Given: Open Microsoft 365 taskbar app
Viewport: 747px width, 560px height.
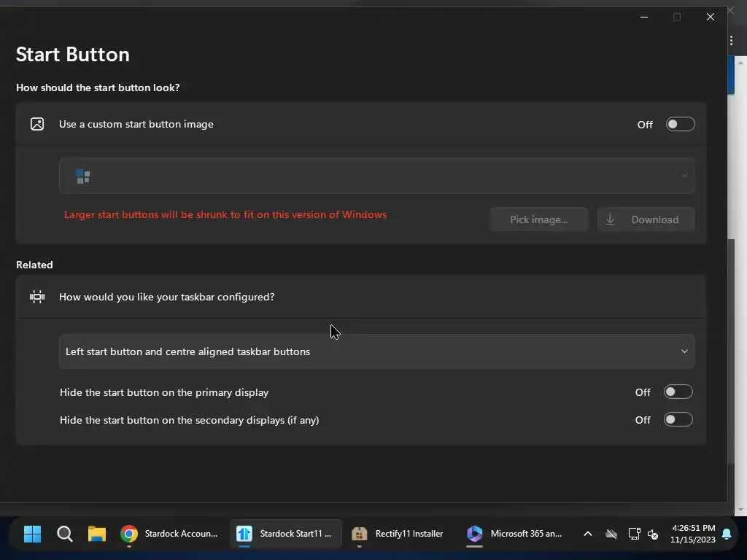Looking at the screenshot, I should click(515, 534).
